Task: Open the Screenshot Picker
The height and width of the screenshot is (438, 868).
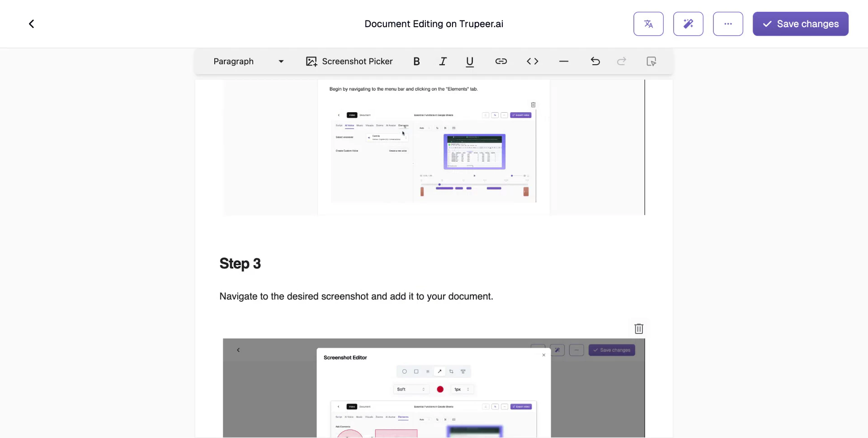Action: [x=349, y=62]
